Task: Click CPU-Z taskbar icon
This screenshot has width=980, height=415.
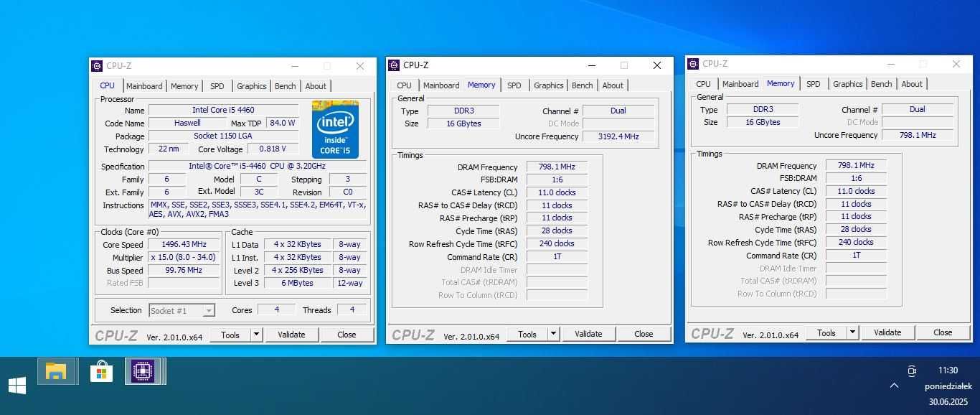Action: [144, 371]
